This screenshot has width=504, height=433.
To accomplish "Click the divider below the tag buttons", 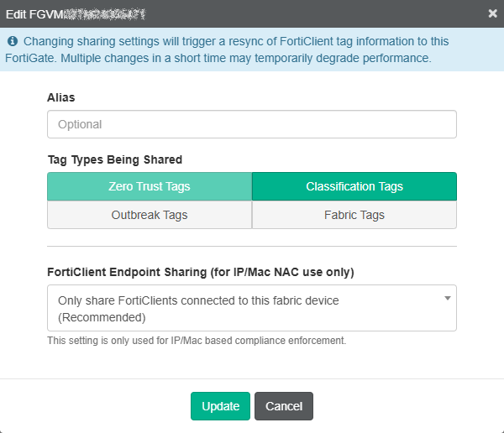I will (252, 247).
